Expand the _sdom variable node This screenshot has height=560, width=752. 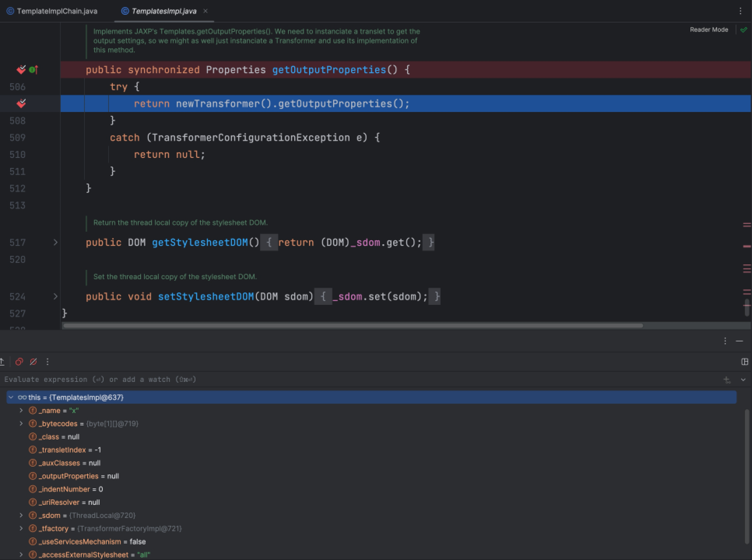21,515
